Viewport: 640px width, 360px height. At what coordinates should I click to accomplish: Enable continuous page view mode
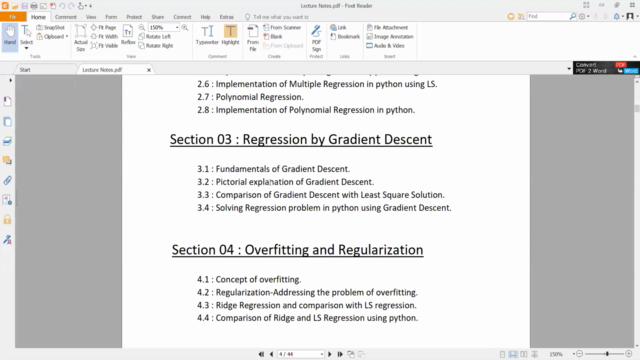(513, 354)
